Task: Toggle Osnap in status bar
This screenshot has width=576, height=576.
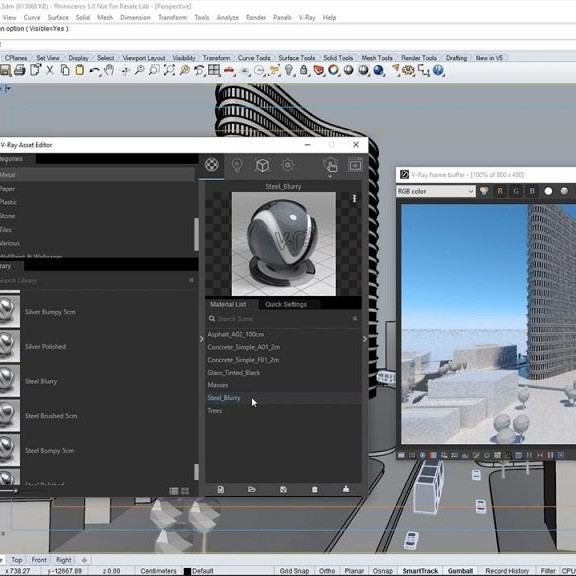Action: tap(382, 571)
